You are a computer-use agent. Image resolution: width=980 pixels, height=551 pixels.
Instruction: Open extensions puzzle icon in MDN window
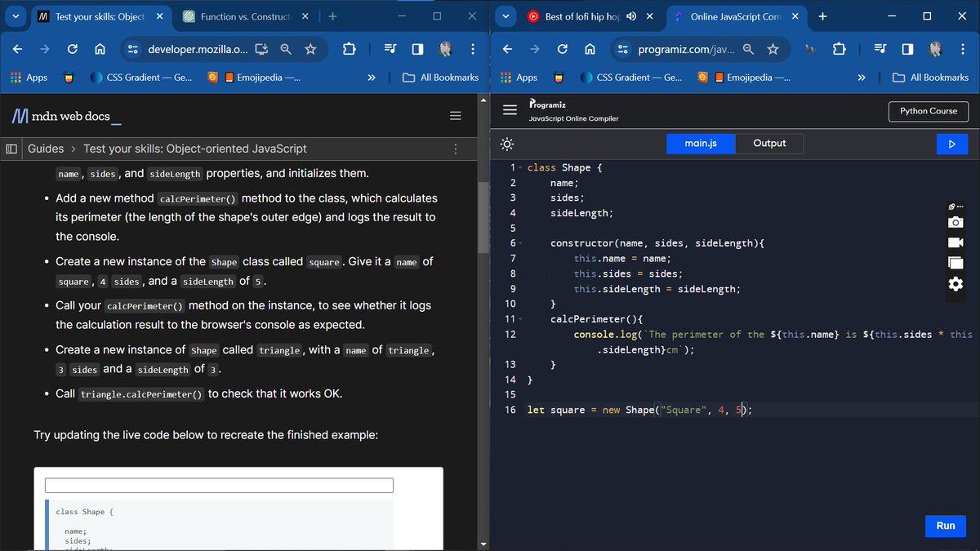coord(350,49)
